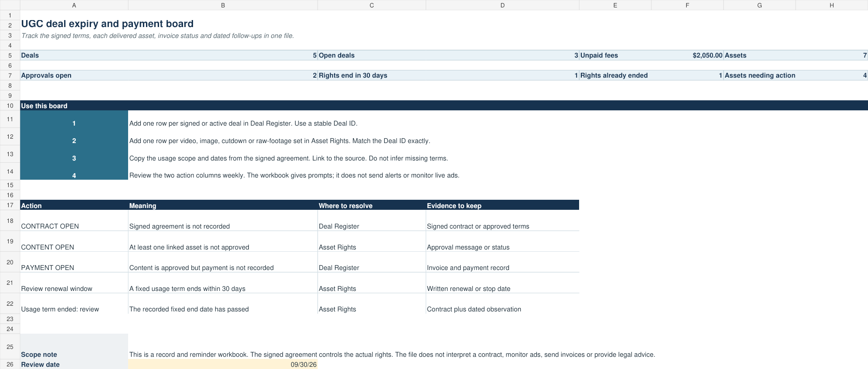Click the 'Assets' summary label in row 5
This screenshot has height=369, width=868.
(759, 55)
